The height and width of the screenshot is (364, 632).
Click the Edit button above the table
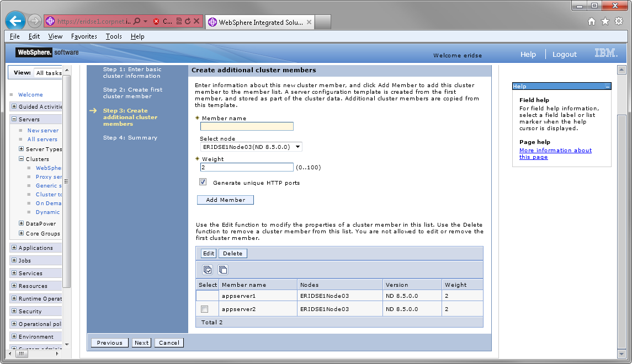pyautogui.click(x=209, y=253)
